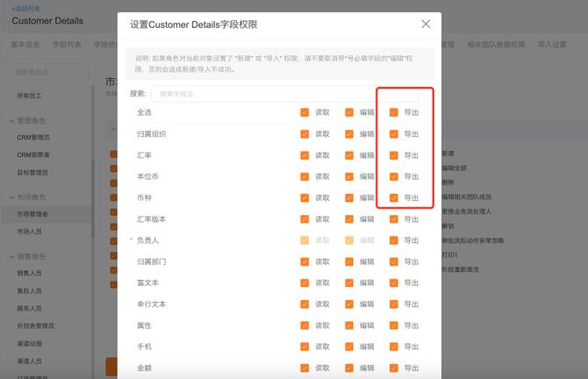
Task: Toggle the 全选 编辑 checkbox
Action: (x=349, y=112)
